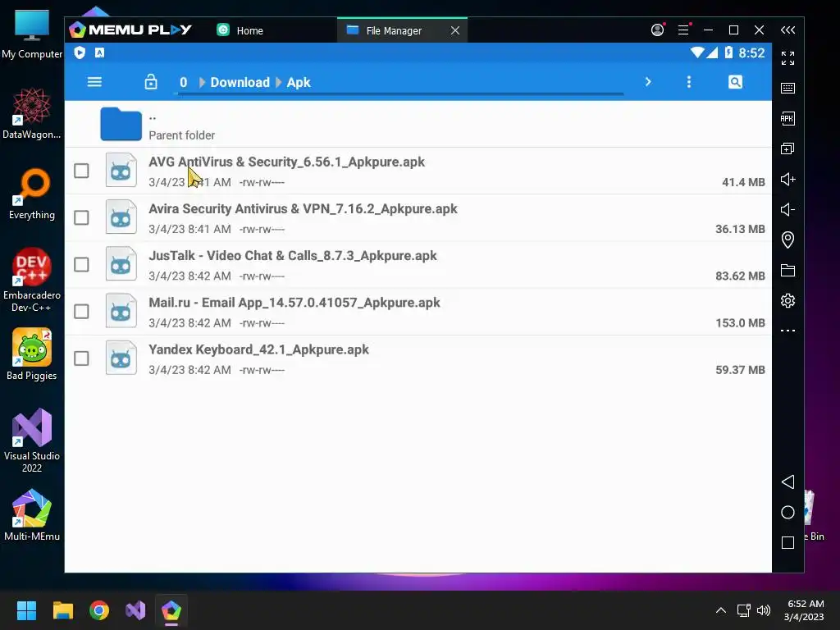The image size is (840, 630).
Task: Click MEmu icon in taskbar
Action: pyautogui.click(x=171, y=610)
